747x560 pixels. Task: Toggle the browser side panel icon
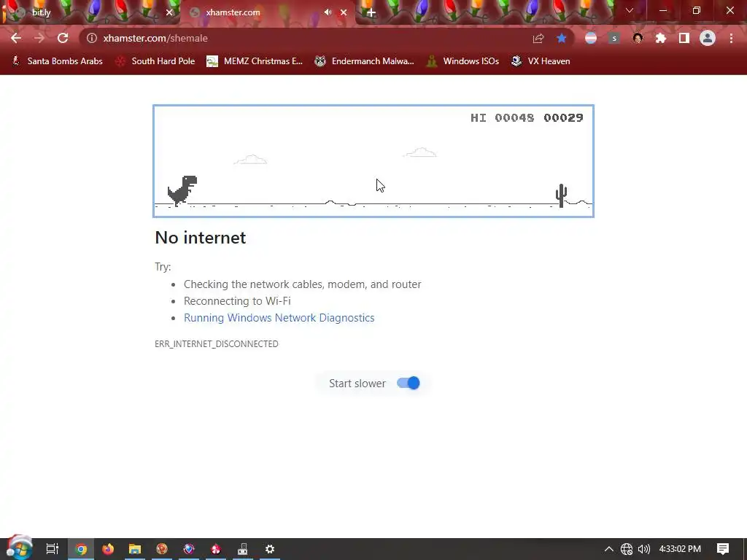pyautogui.click(x=684, y=38)
